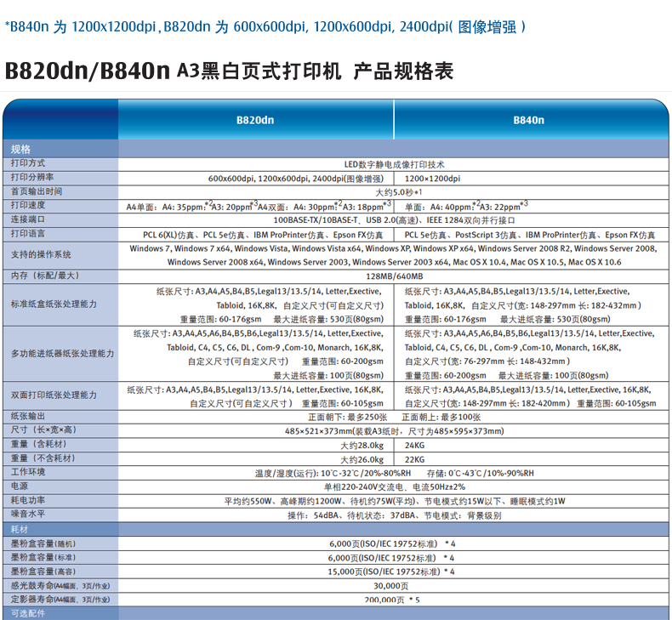
Task: Click the '连接端口' row label
Action: pos(28,219)
